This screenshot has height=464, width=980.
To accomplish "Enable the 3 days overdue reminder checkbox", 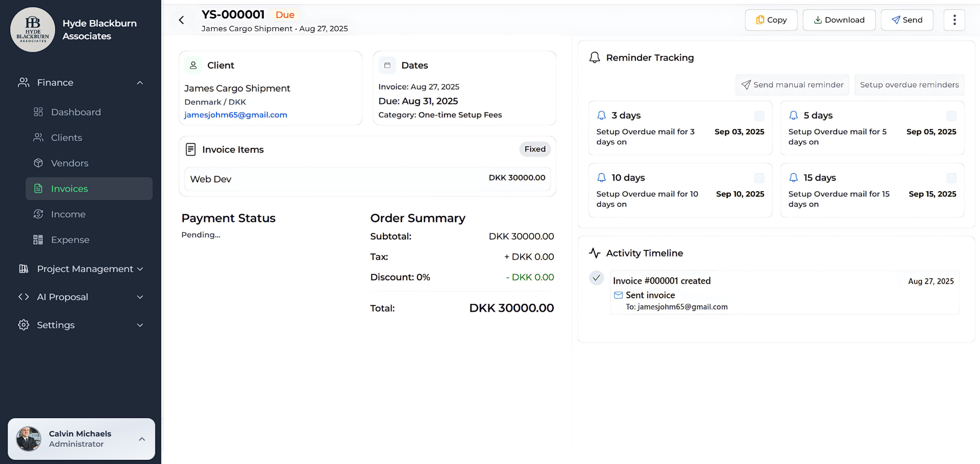I will click(x=759, y=116).
